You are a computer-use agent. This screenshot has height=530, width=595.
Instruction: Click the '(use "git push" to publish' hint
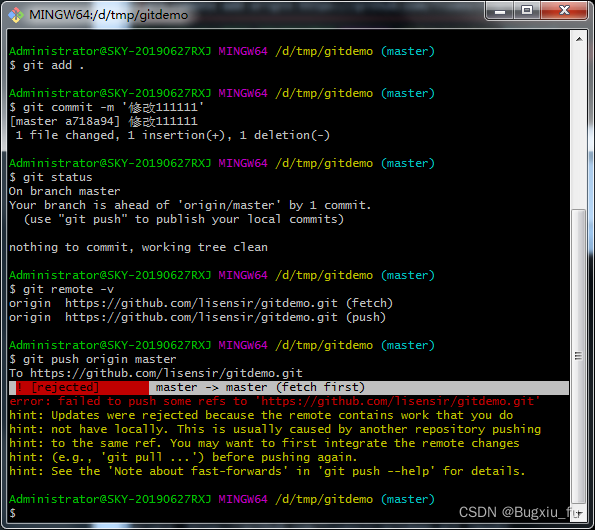pos(184,219)
